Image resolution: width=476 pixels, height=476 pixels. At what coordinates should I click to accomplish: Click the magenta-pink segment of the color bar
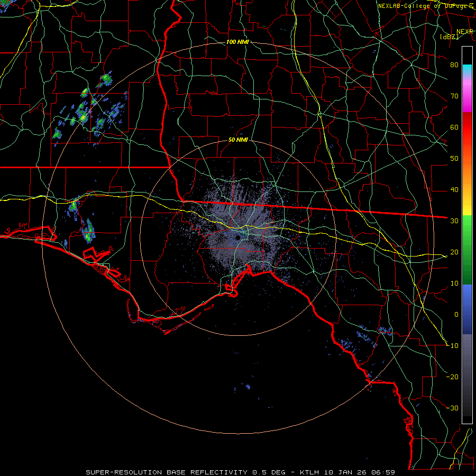pos(467,94)
